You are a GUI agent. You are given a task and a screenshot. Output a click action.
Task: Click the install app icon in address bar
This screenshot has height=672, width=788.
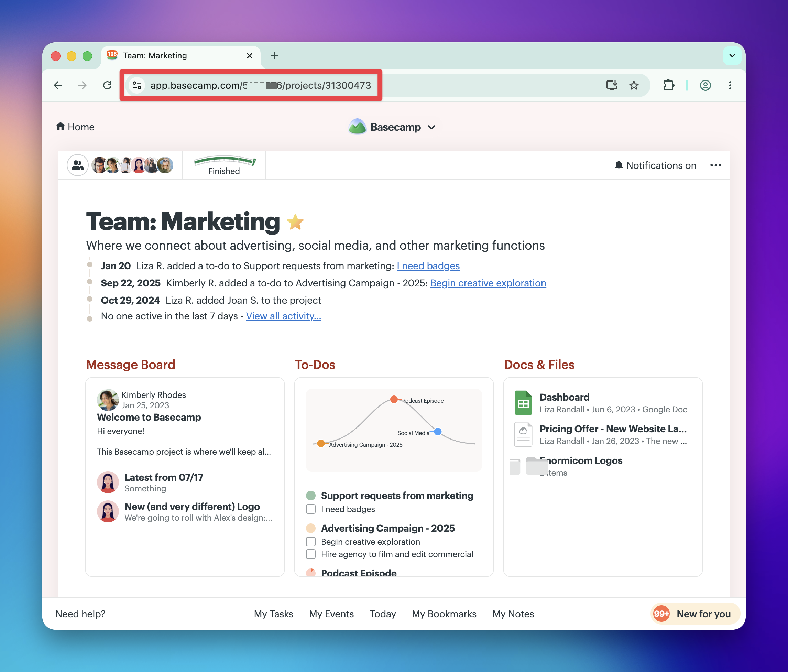pos(612,85)
